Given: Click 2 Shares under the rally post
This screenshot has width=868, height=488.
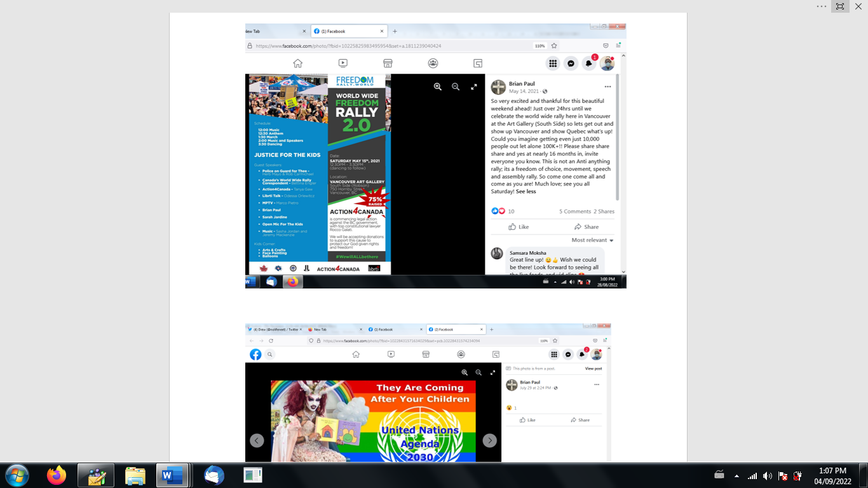Looking at the screenshot, I should [604, 211].
